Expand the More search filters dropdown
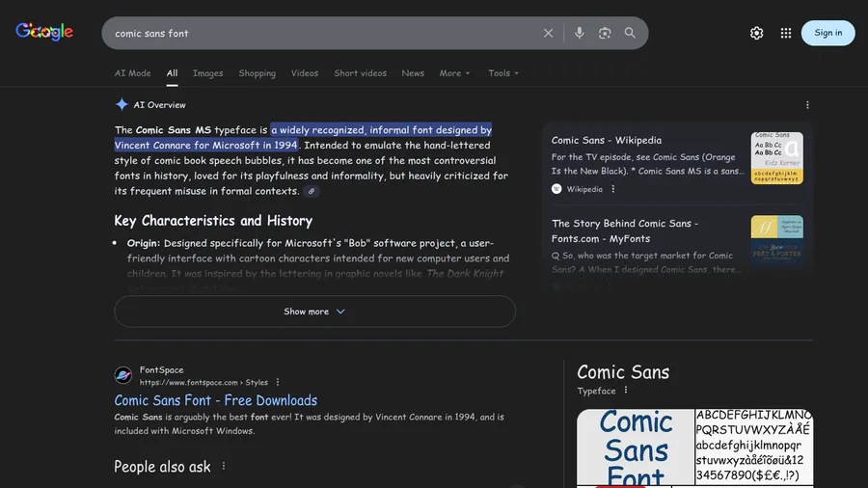 (455, 73)
